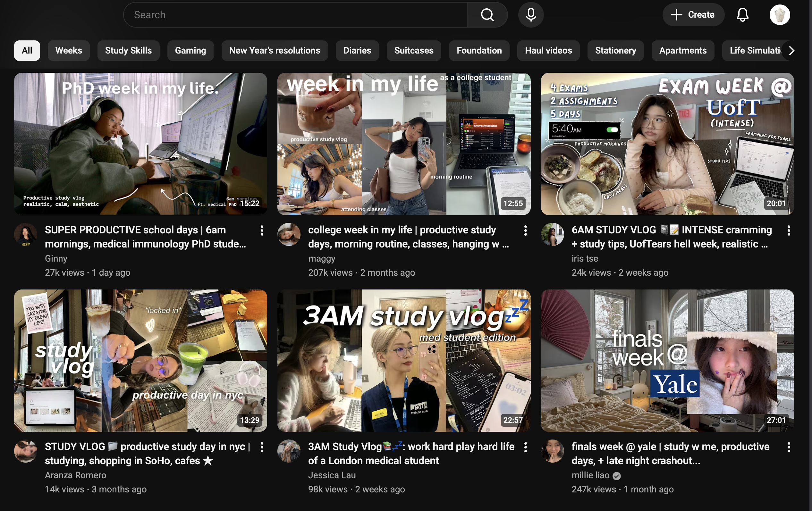
Task: Click Jessica Lau's channel avatar
Action: (x=289, y=451)
